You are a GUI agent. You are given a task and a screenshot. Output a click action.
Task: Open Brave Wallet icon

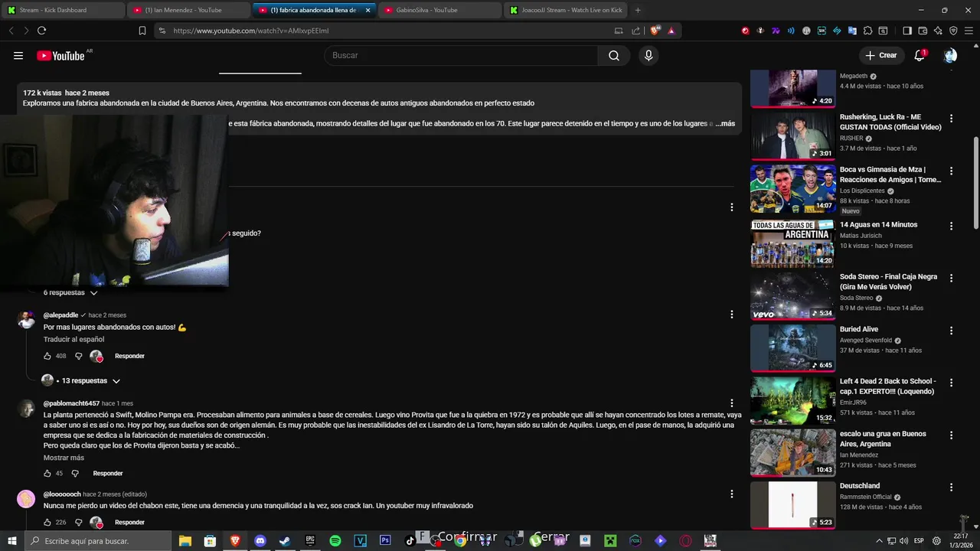tap(923, 31)
